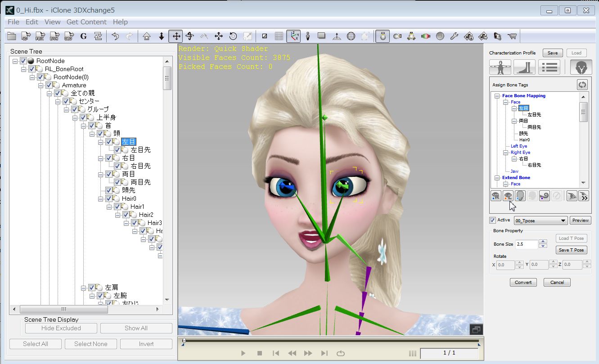Click the Export OBJ toolbar icon
Viewport: 599px width, 364px height.
pos(69,36)
